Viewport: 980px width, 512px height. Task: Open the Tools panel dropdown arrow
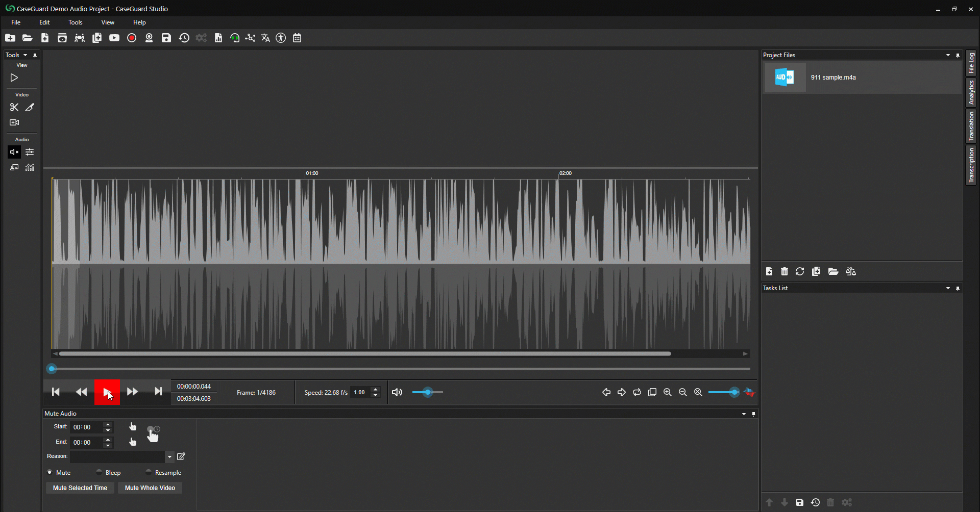tap(25, 55)
